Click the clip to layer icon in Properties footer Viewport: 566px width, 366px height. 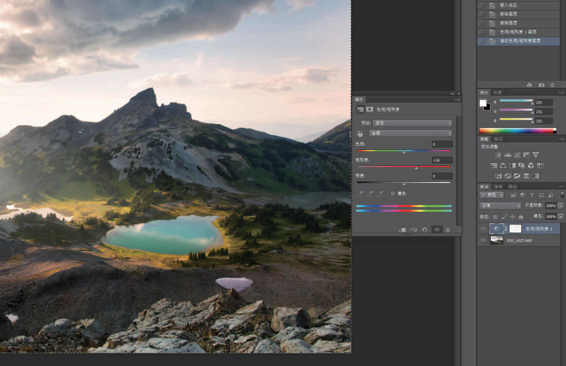(403, 230)
